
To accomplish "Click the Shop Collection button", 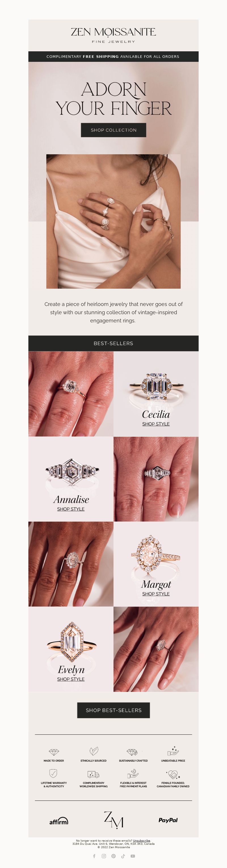I will [114, 130].
